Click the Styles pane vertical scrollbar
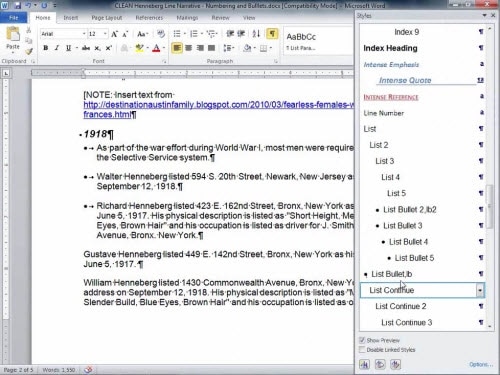 tap(489, 207)
